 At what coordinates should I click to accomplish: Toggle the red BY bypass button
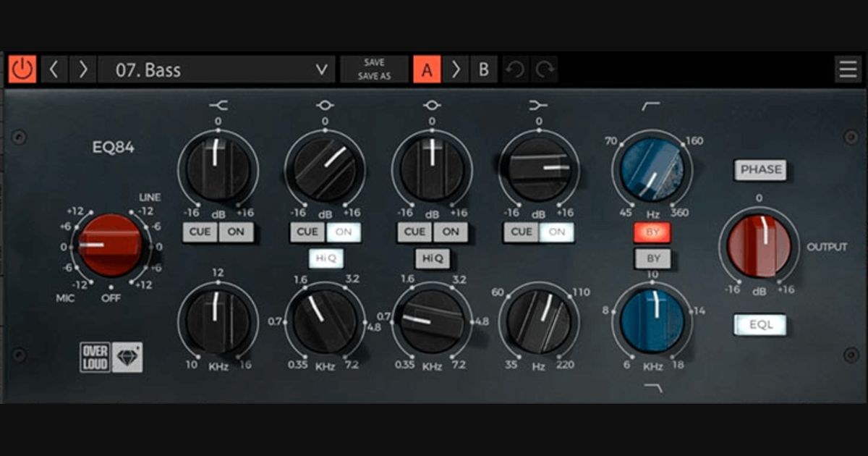coord(652,232)
